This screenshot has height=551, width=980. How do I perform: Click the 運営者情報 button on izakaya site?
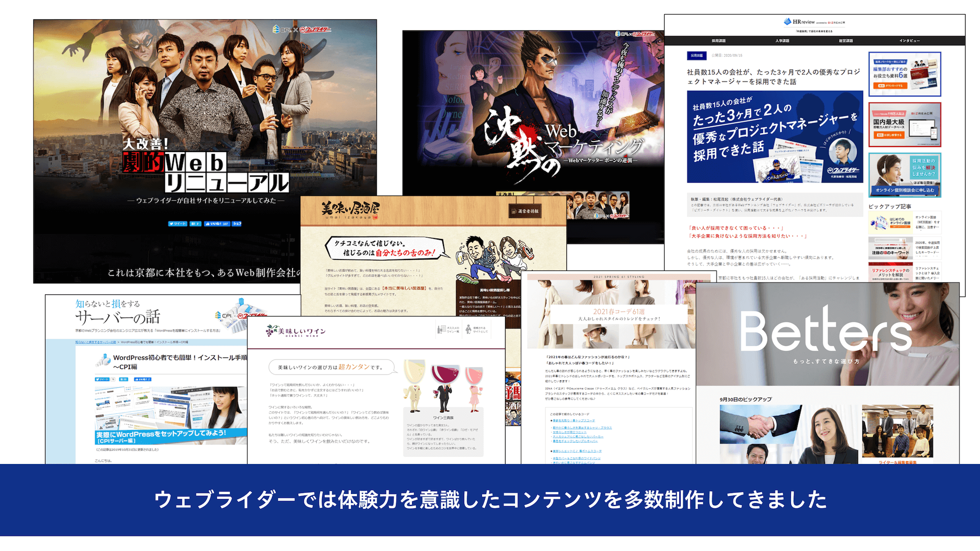click(525, 211)
